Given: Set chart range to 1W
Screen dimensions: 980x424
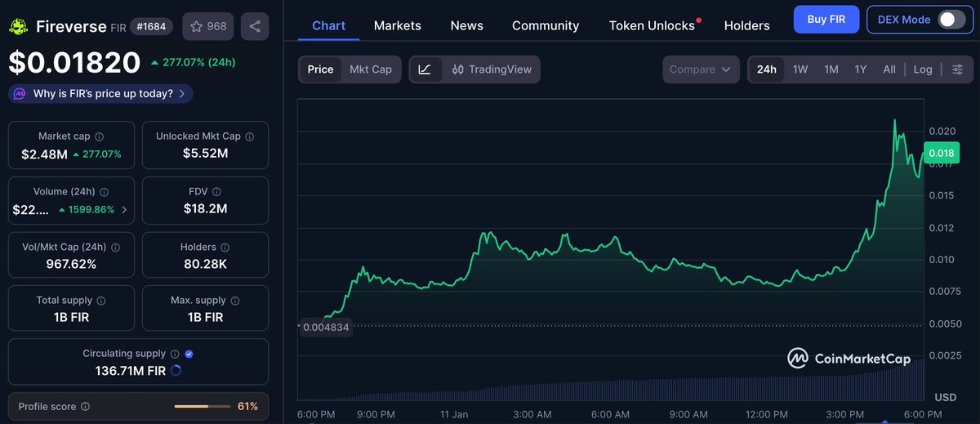Looking at the screenshot, I should (x=800, y=69).
